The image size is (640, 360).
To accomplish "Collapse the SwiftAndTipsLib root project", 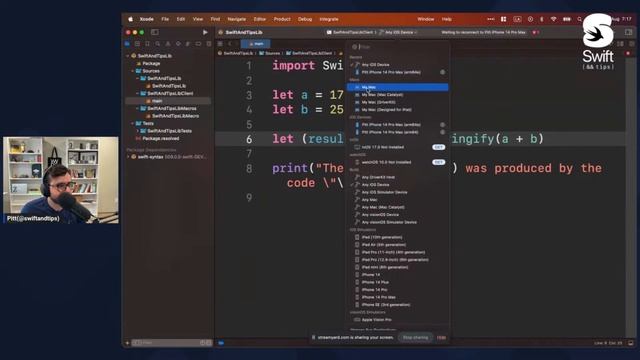I will 128,56.
